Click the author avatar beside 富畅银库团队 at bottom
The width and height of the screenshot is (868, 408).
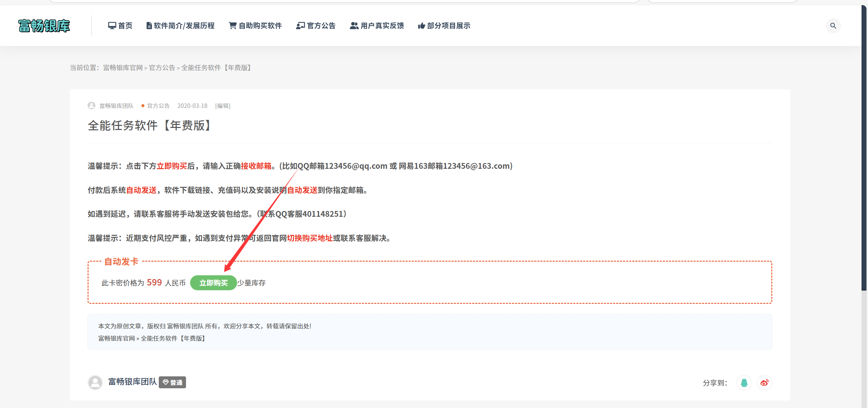(x=95, y=382)
